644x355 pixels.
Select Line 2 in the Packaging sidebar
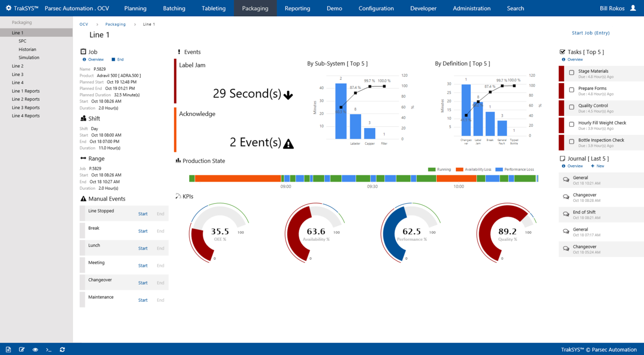18,66
